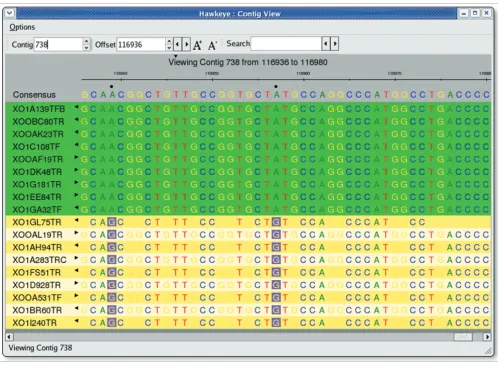Find previous match using Search left arrow
This screenshot has height=365, width=498.
coord(326,44)
